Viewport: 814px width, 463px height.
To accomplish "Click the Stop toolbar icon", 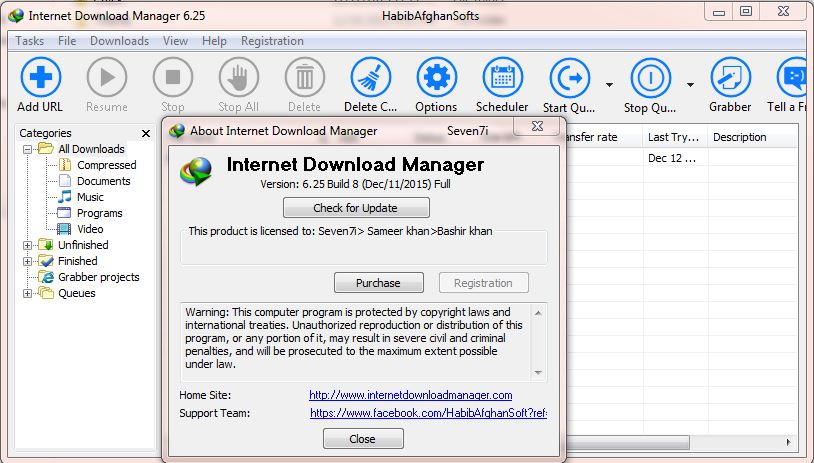I will [x=173, y=77].
